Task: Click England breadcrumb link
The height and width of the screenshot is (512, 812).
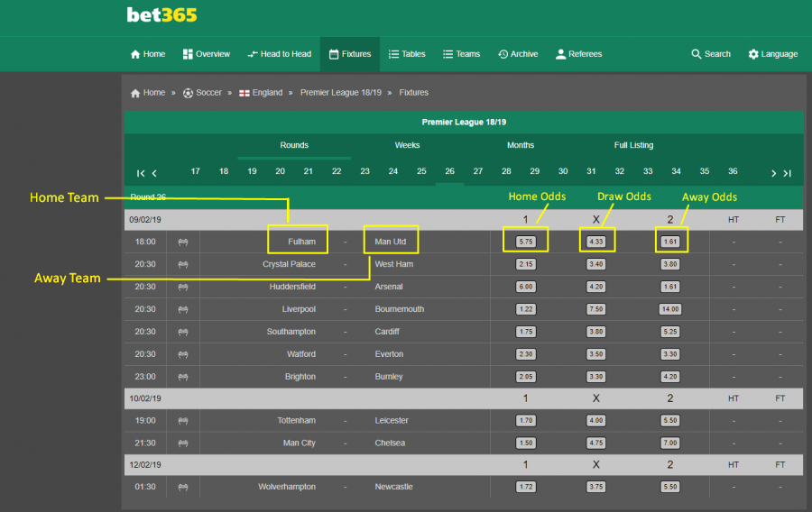Action: tap(261, 93)
